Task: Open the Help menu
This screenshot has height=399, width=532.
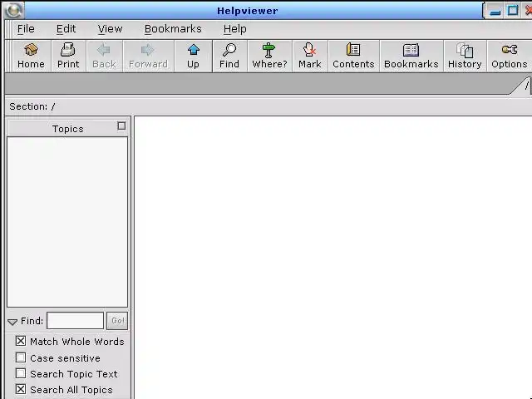Action: 234,29
